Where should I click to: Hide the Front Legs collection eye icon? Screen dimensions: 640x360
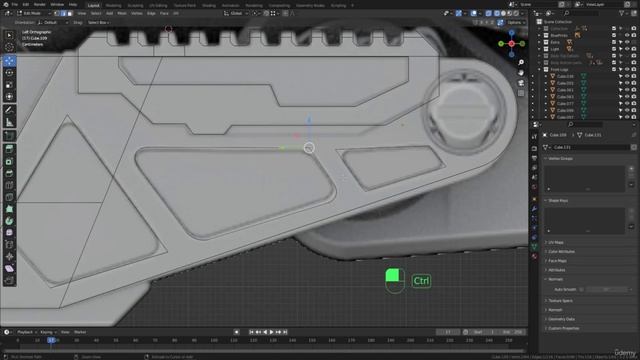tap(627, 69)
